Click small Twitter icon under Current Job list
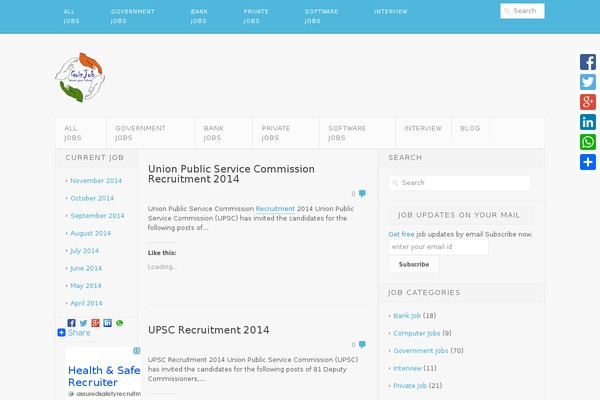This screenshot has width=600, height=400. coord(83,323)
